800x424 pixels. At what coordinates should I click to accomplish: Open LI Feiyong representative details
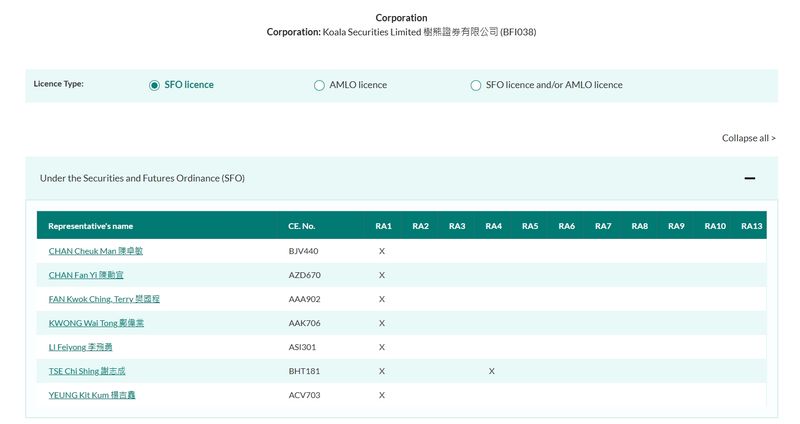[80, 347]
